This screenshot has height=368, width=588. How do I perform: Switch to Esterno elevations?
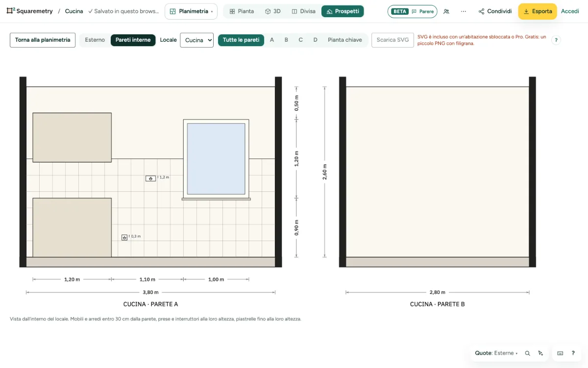point(95,40)
